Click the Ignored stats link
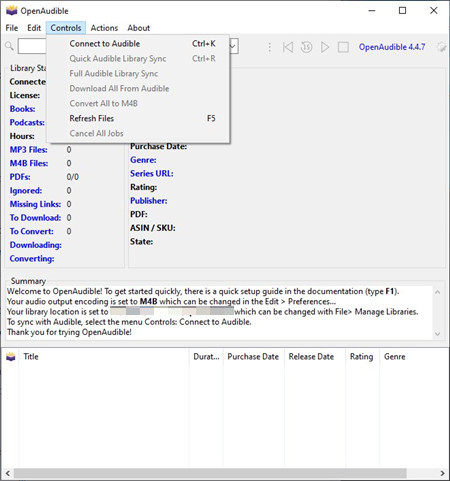450x481 pixels. pos(26,191)
